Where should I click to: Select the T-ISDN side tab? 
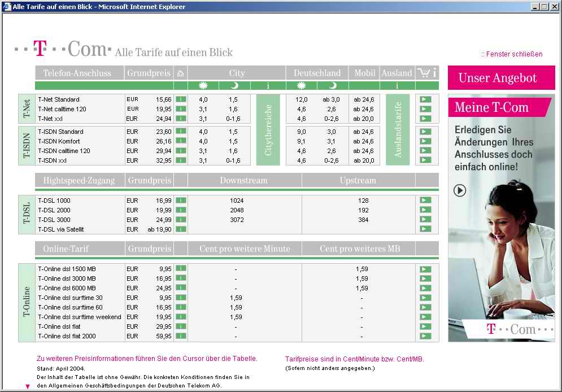tap(27, 146)
